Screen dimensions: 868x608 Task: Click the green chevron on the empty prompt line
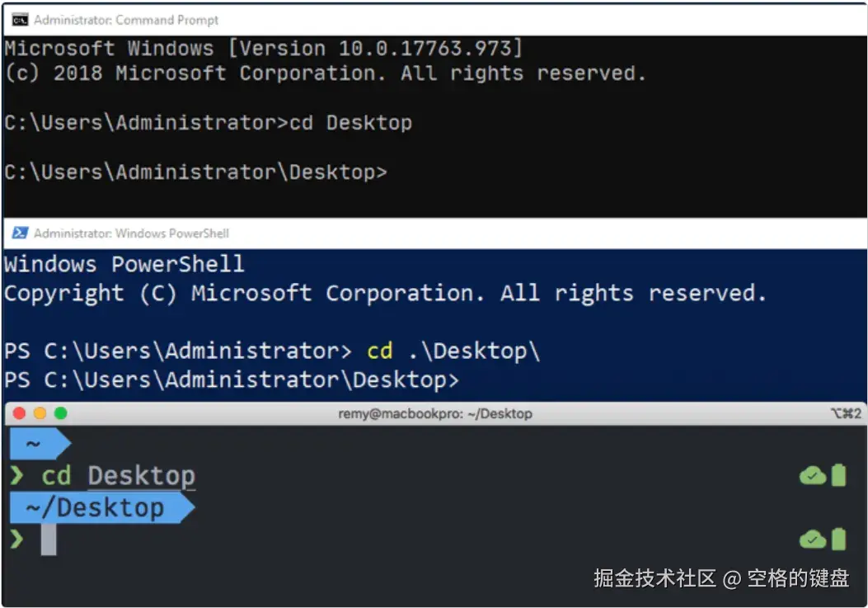coord(16,540)
